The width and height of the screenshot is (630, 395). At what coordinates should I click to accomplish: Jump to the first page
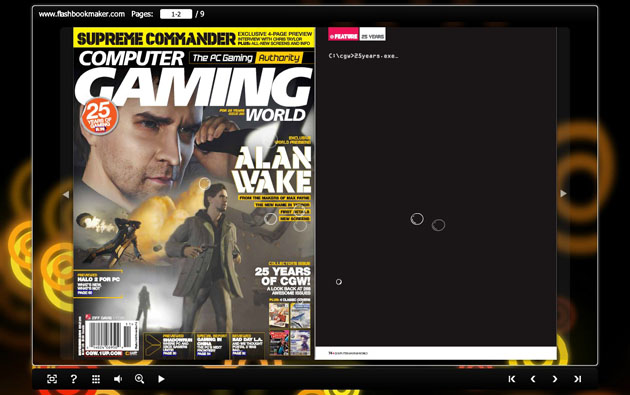tap(511, 379)
